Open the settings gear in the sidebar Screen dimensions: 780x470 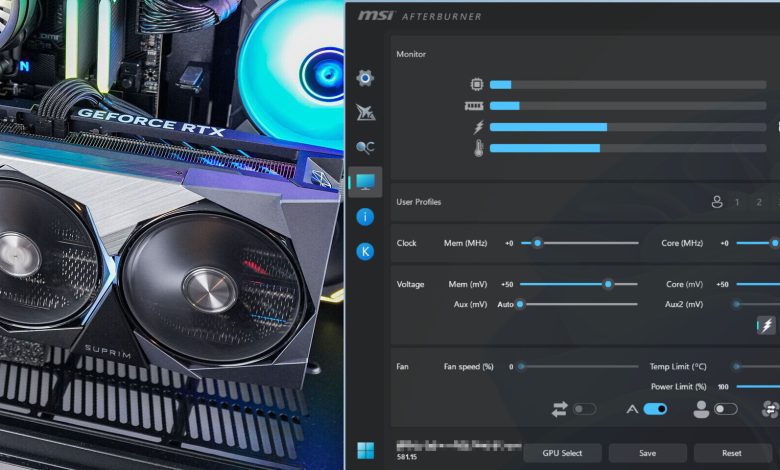[x=365, y=78]
